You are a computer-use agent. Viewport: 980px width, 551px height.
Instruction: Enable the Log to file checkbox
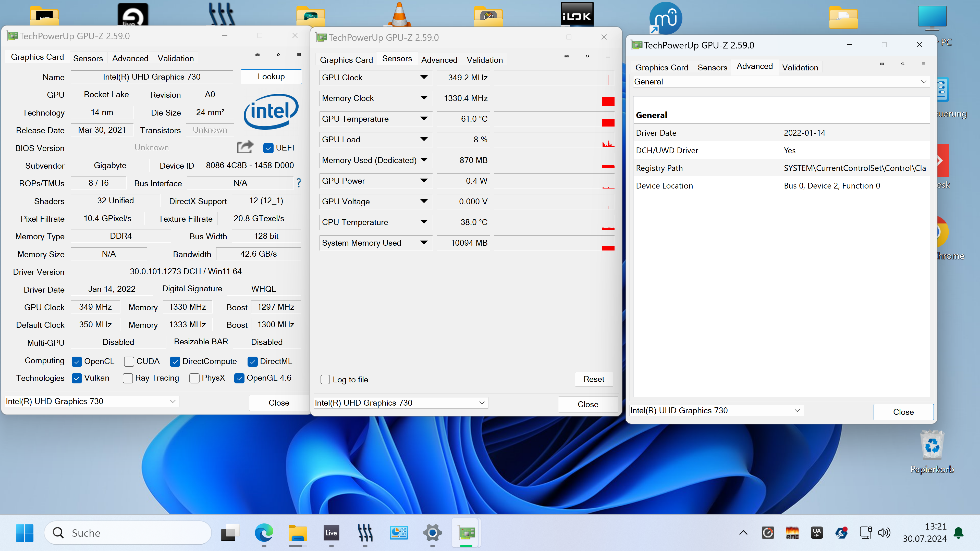(x=325, y=380)
